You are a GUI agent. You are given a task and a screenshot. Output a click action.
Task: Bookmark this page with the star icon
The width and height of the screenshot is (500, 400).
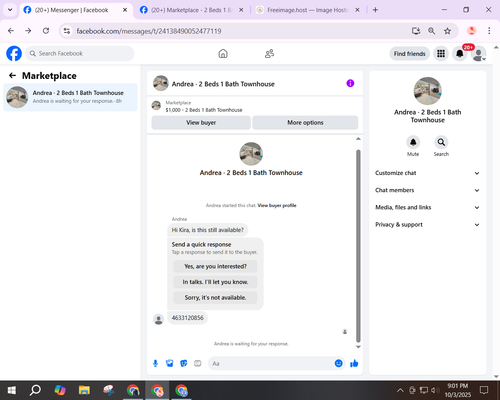447,31
